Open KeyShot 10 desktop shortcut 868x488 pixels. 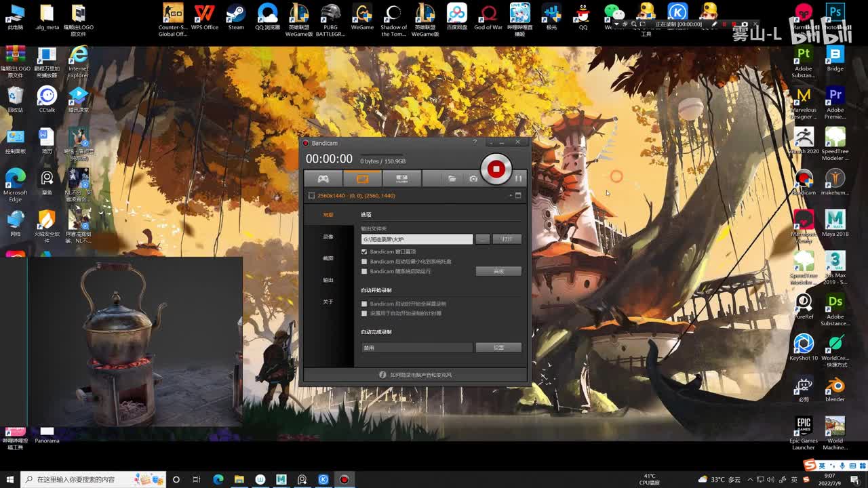(x=804, y=347)
